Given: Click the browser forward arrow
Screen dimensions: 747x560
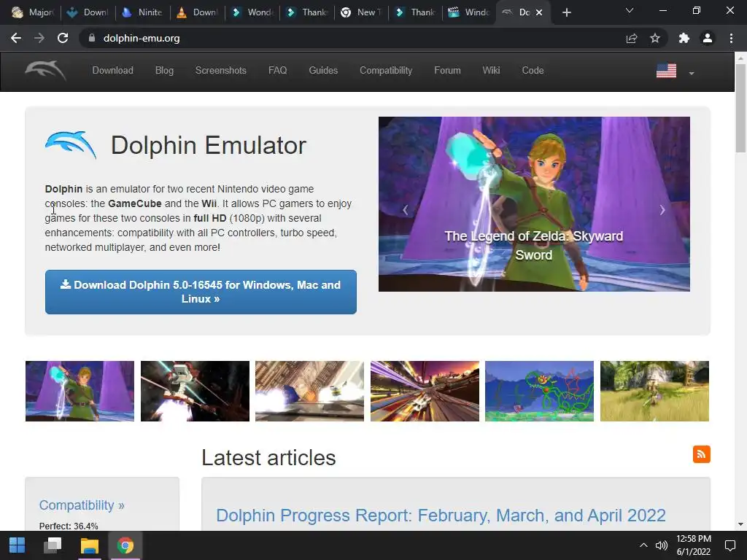Looking at the screenshot, I should (39, 38).
